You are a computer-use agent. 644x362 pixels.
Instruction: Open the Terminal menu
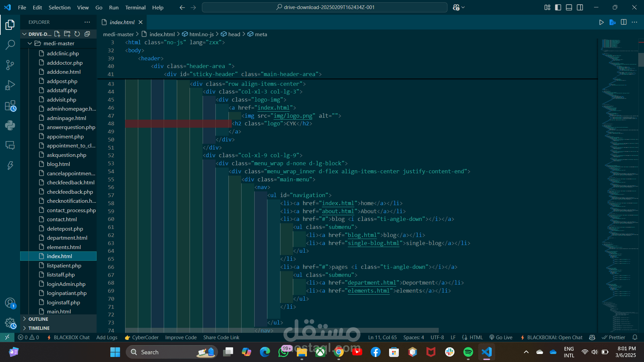135,7
